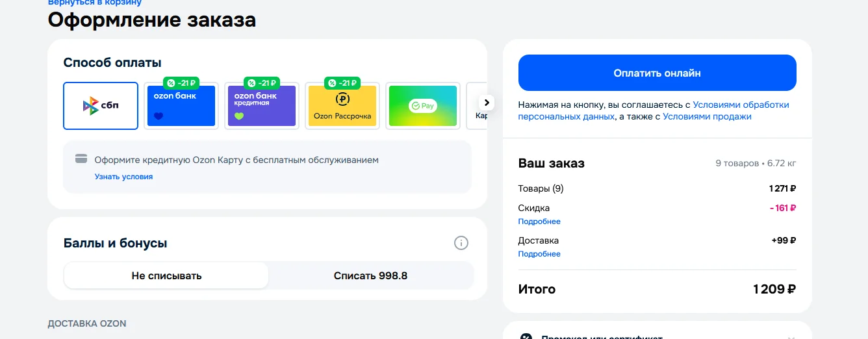Screen dimensions: 868x339
Task: Open Подробнее under Доставка
Action: 539,254
